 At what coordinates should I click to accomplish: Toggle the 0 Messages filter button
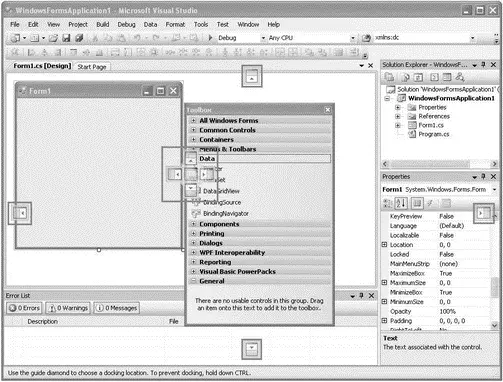point(116,308)
